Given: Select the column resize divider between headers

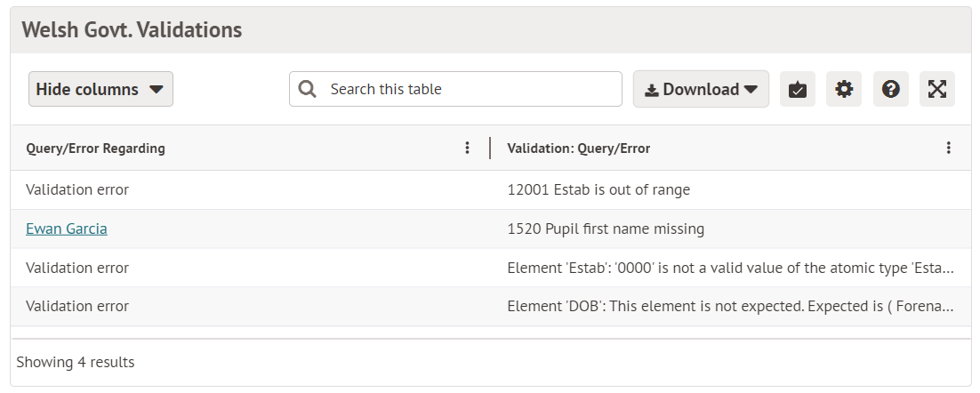Looking at the screenshot, I should tap(490, 148).
